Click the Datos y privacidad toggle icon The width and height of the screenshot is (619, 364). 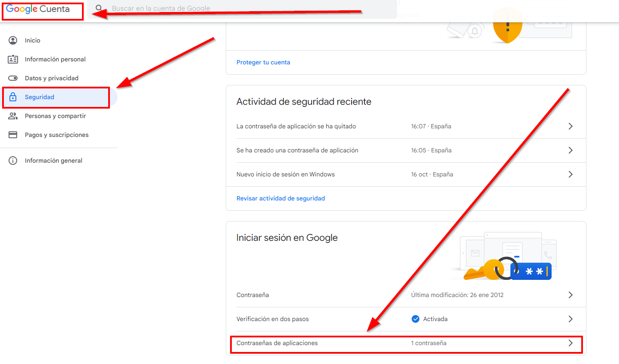(x=13, y=78)
